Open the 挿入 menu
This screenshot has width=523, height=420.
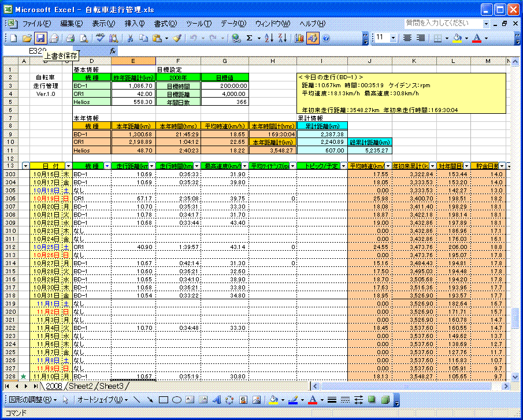pyautogui.click(x=135, y=24)
